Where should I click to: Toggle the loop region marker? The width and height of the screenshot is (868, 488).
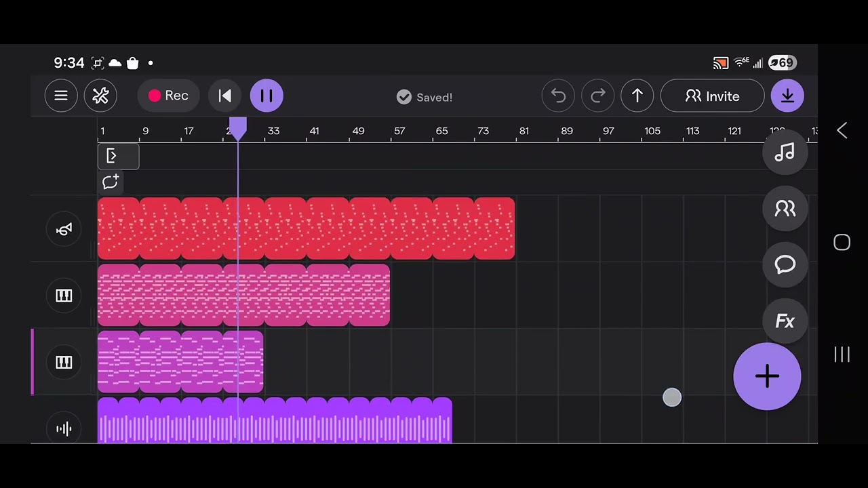(x=118, y=157)
